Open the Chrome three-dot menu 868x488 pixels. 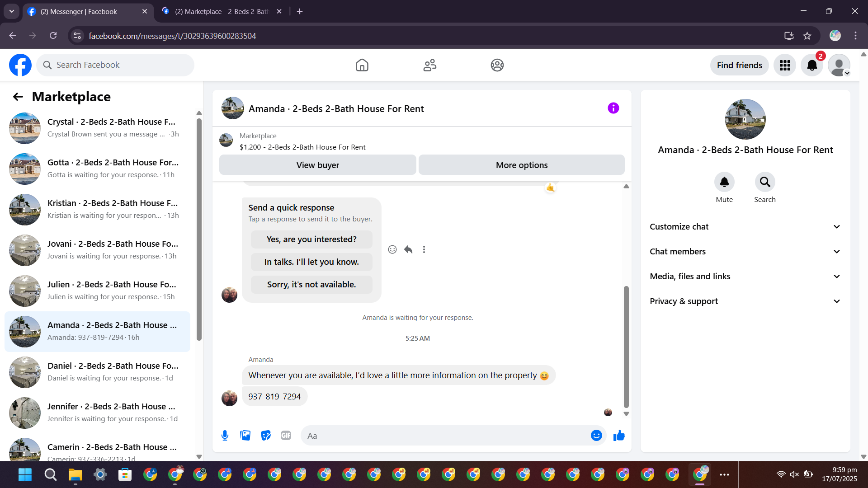[x=855, y=36]
